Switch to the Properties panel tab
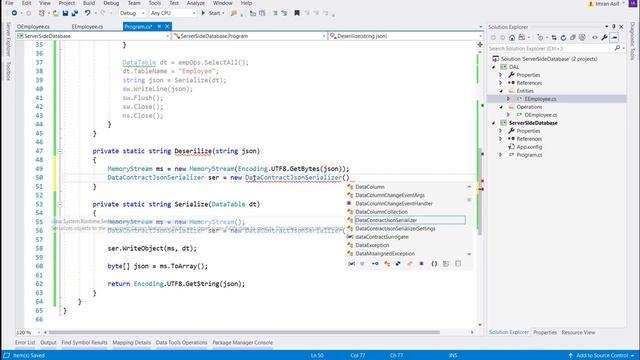Viewport: 640px width, 360px height. [x=544, y=332]
